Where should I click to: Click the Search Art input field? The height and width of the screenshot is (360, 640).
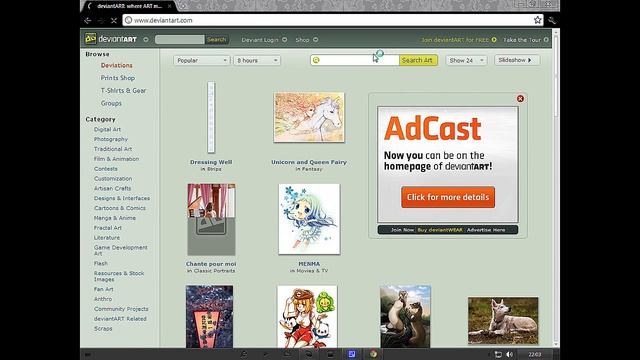click(x=355, y=60)
